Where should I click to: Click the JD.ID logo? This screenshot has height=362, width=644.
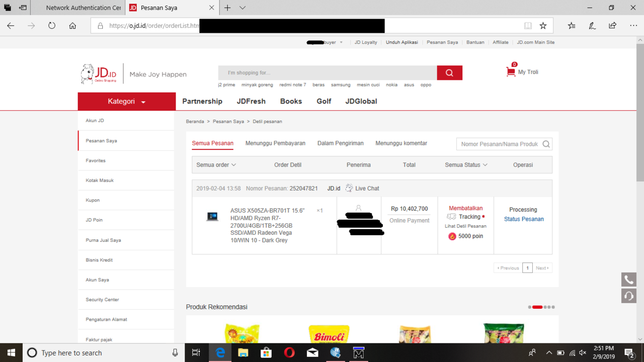tap(98, 74)
